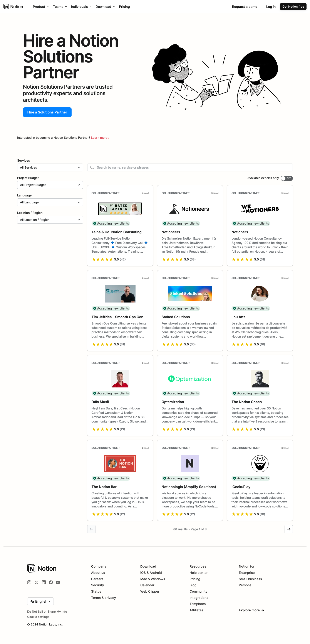Click the Learn more link
Viewport: 310px width, 644px height.
pos(100,138)
